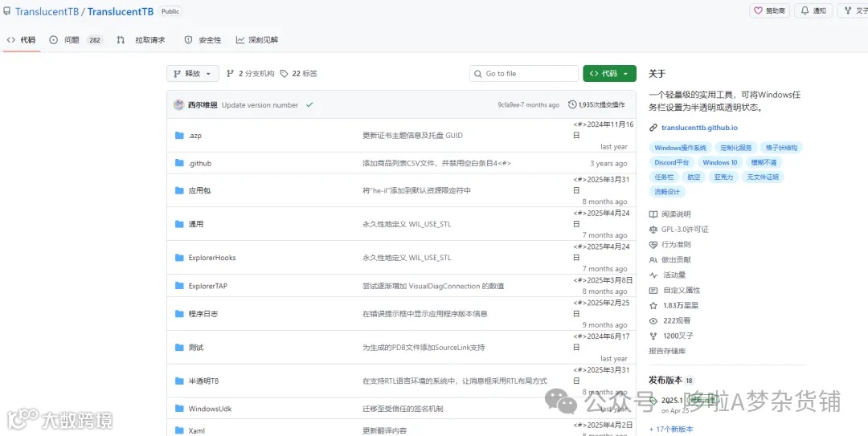This screenshot has height=436, width=868.
Task: Switch to the 问题 tab
Action: [x=75, y=40]
